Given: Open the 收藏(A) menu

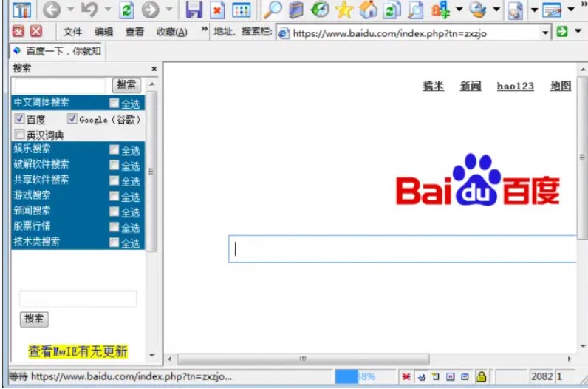Looking at the screenshot, I should tap(172, 33).
